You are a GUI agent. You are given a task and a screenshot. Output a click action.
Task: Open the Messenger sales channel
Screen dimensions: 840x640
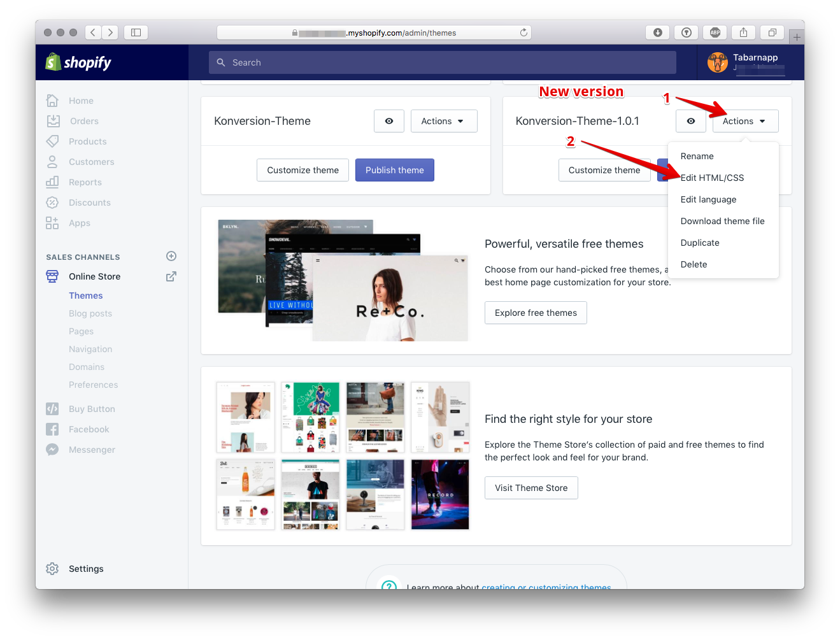pyautogui.click(x=92, y=450)
